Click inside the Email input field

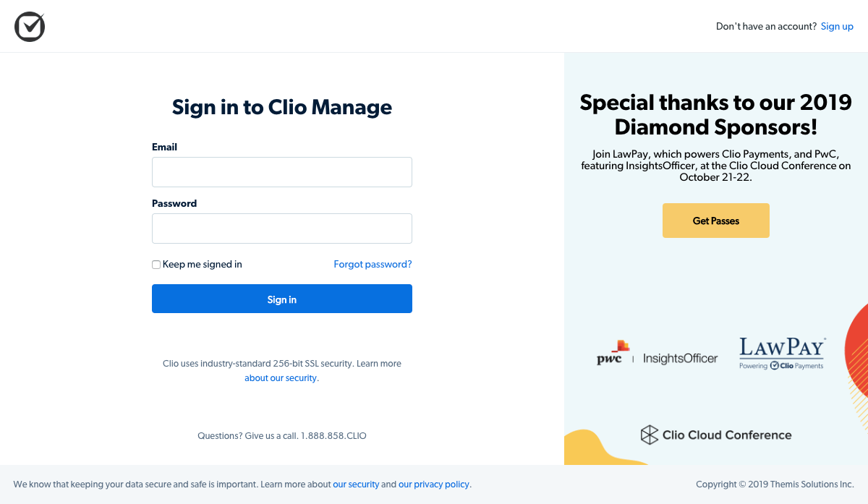(281, 171)
